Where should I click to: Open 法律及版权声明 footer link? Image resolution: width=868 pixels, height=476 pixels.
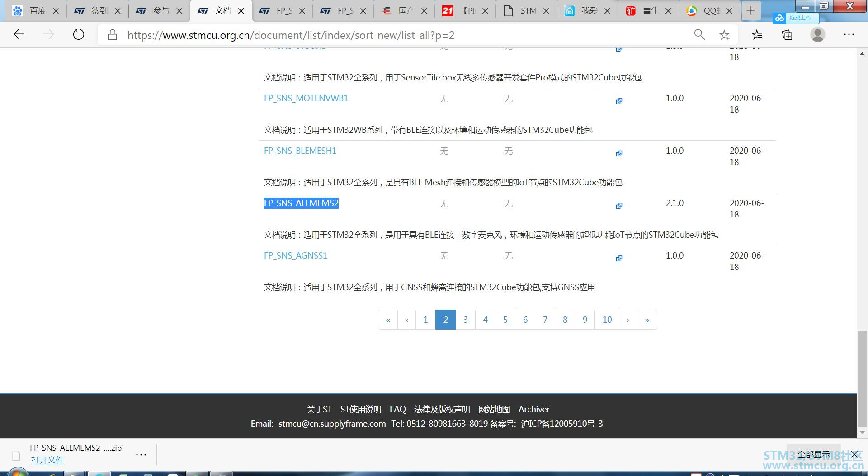tap(442, 409)
